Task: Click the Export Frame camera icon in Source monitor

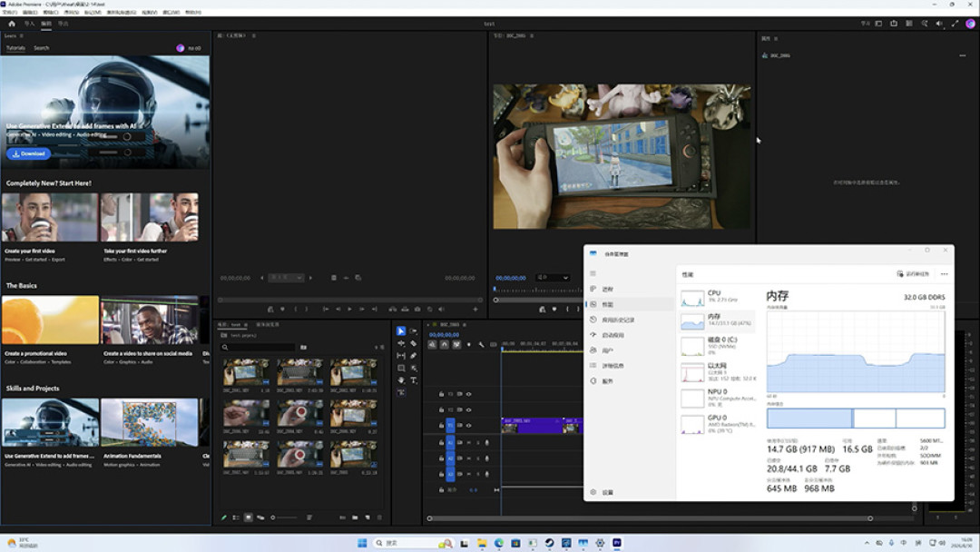Action: tap(417, 309)
